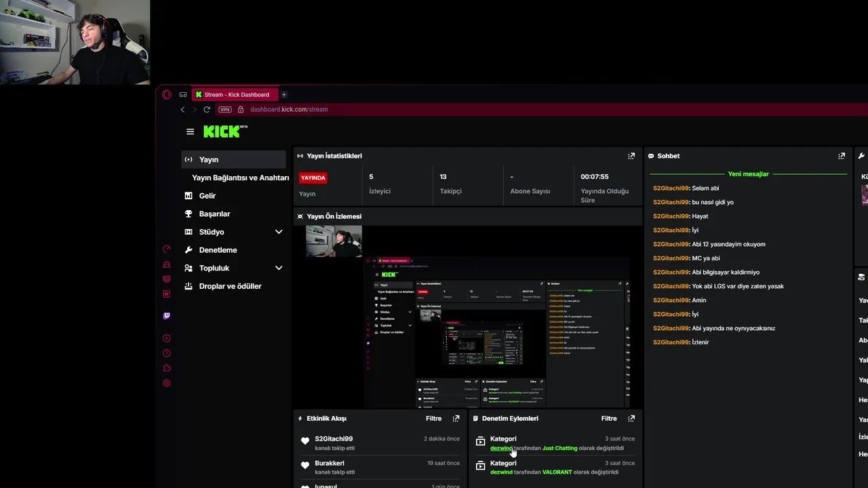
Task: Open a new browser tab with plus
Action: pyautogui.click(x=284, y=94)
